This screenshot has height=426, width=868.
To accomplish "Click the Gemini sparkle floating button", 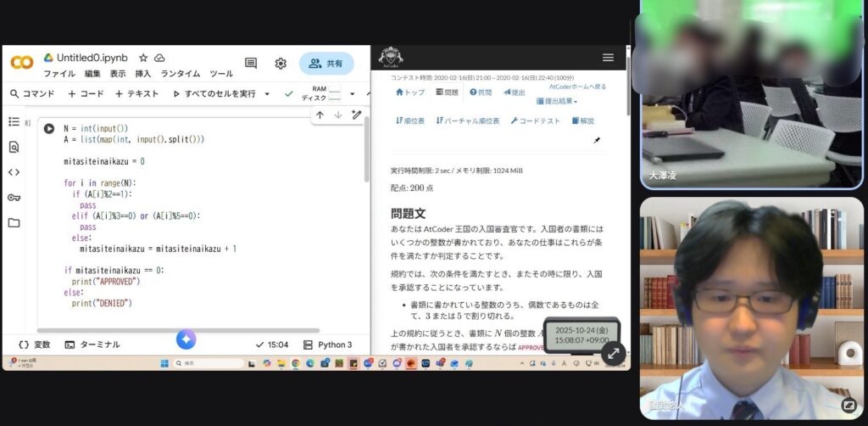I will point(186,339).
